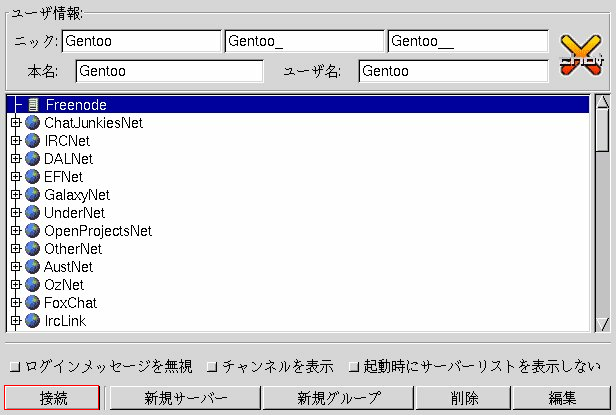Click the 接続 connect button

pyautogui.click(x=52, y=398)
